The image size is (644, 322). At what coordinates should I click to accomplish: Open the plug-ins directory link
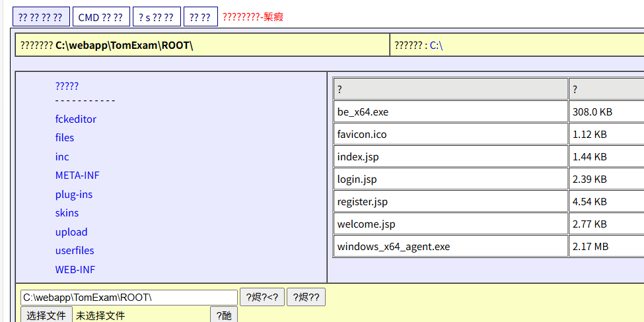tap(74, 195)
